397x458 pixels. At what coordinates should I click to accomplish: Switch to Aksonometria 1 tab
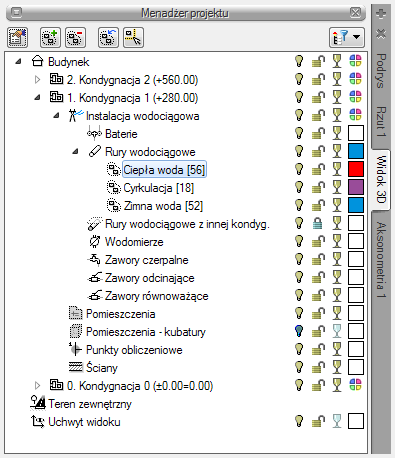point(381,259)
